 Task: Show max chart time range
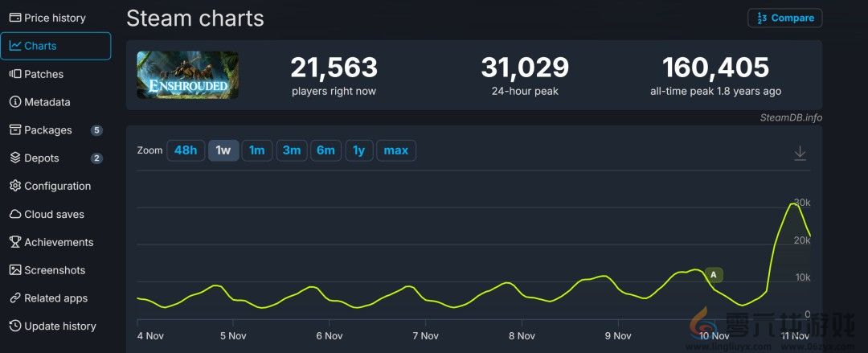pos(395,150)
